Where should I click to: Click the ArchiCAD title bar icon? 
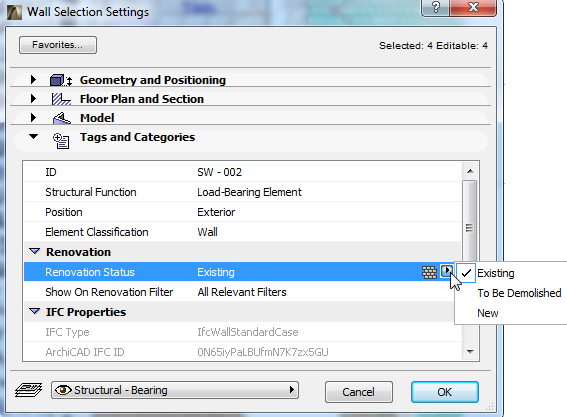(14, 12)
